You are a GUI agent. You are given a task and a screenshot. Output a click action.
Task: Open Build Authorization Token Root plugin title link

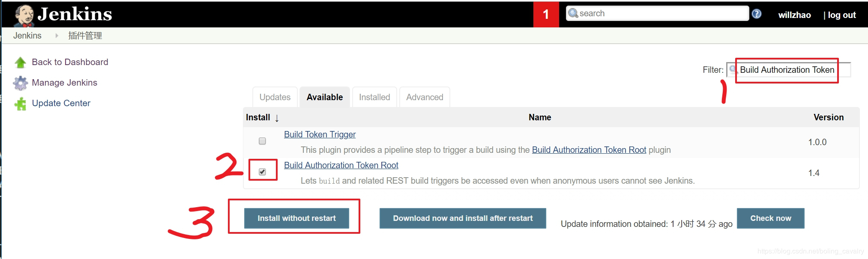[x=341, y=165]
